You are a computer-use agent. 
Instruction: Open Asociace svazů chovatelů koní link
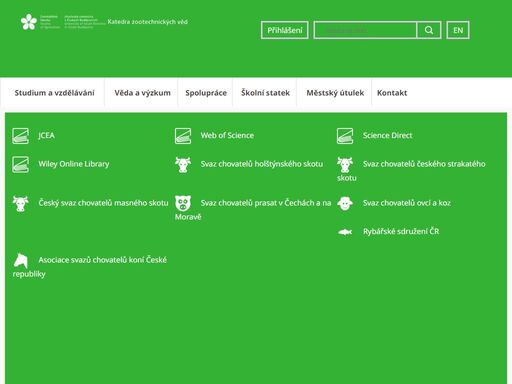tap(90, 267)
